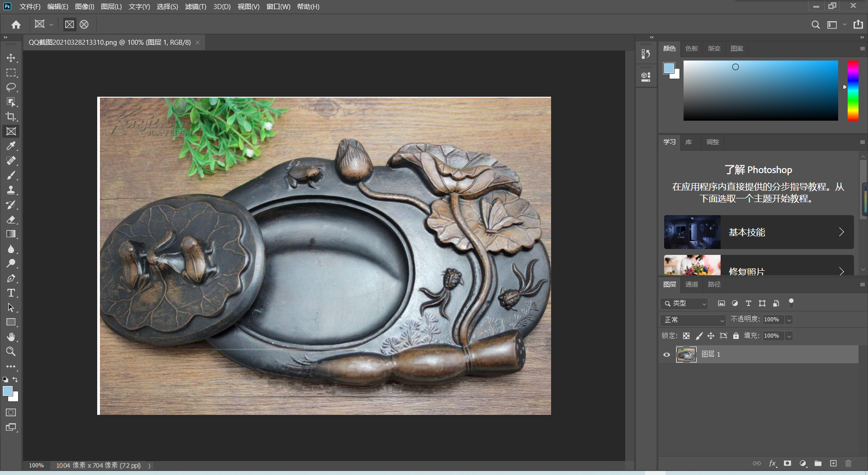
Task: Toggle lock all padlock icon
Action: [x=736, y=336]
